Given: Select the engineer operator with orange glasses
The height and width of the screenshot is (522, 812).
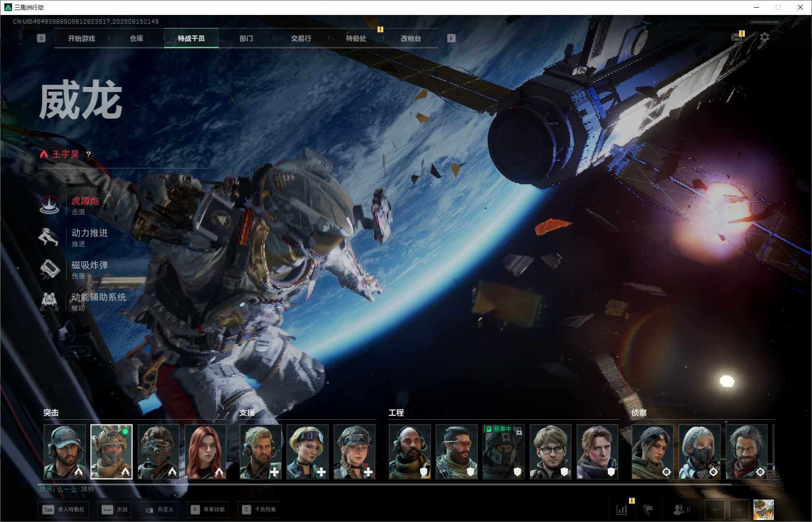Looking at the screenshot, I should 457,452.
